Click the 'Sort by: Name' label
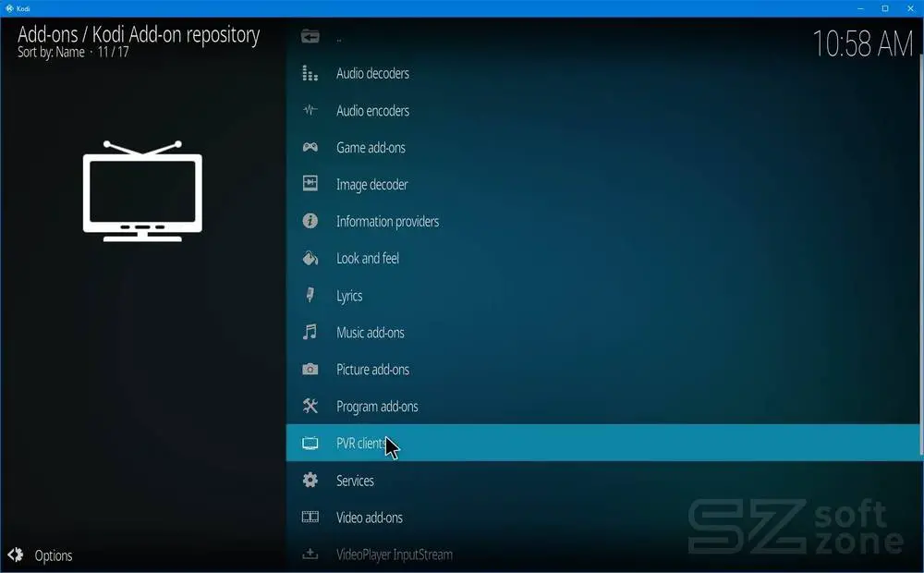Viewport: 924px width, 573px height. (x=51, y=52)
